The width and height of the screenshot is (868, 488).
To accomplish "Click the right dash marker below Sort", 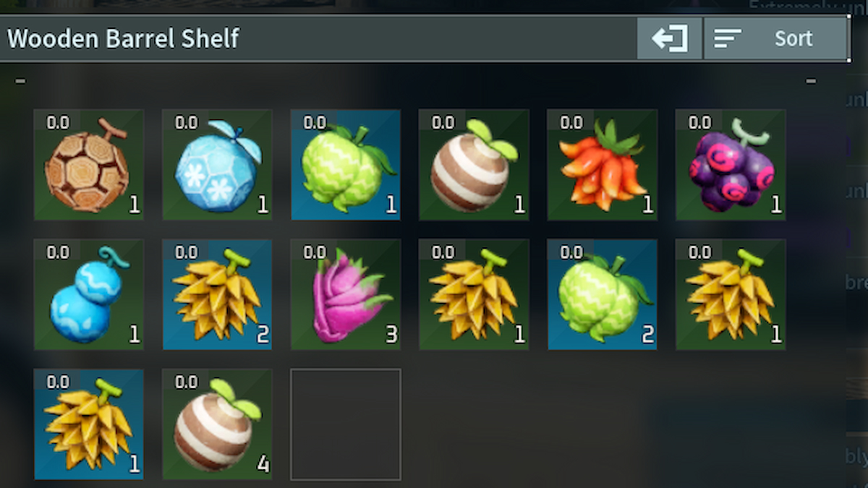I will tap(811, 81).
